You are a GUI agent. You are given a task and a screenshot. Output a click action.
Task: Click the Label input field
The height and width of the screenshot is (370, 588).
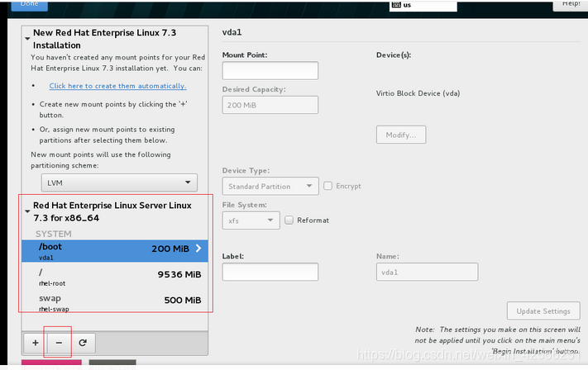coord(270,272)
